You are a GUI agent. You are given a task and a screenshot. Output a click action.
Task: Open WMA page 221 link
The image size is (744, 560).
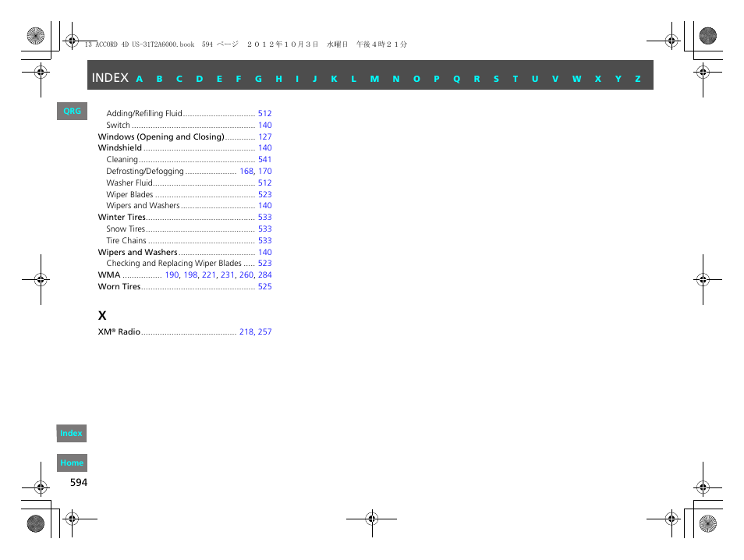[x=209, y=275]
